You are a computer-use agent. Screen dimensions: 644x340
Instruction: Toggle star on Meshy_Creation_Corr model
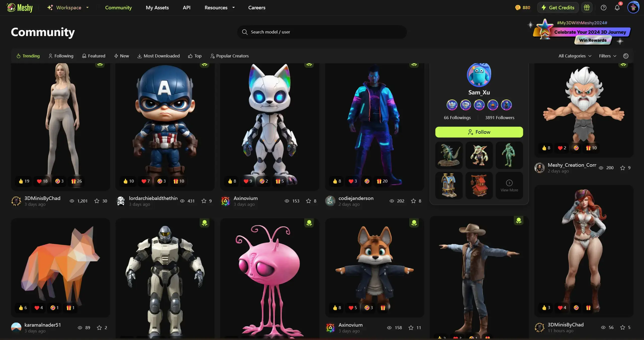point(623,168)
